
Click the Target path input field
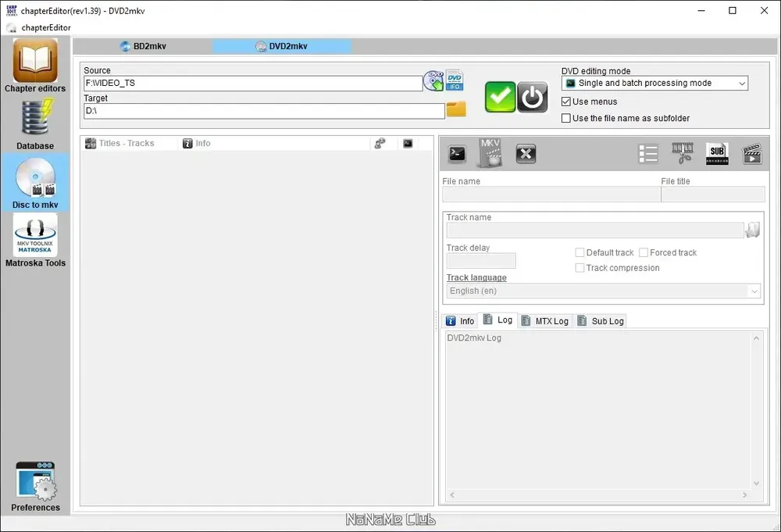click(x=264, y=111)
